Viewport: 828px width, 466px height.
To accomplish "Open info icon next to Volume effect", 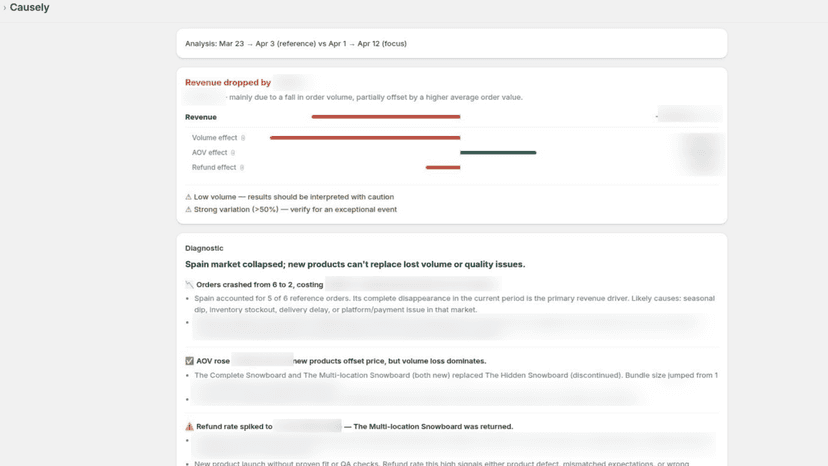I will 243,138.
